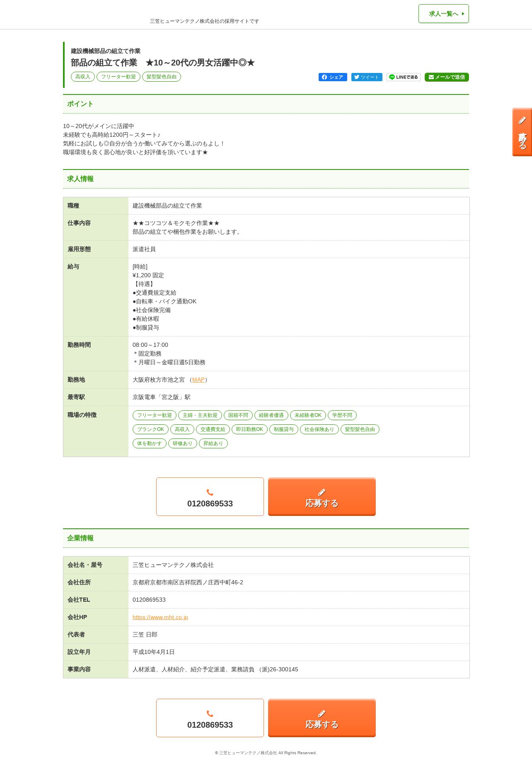Click the ブランクOK feature tag
Image resolution: width=532 pixels, height=760 pixels.
click(x=150, y=429)
